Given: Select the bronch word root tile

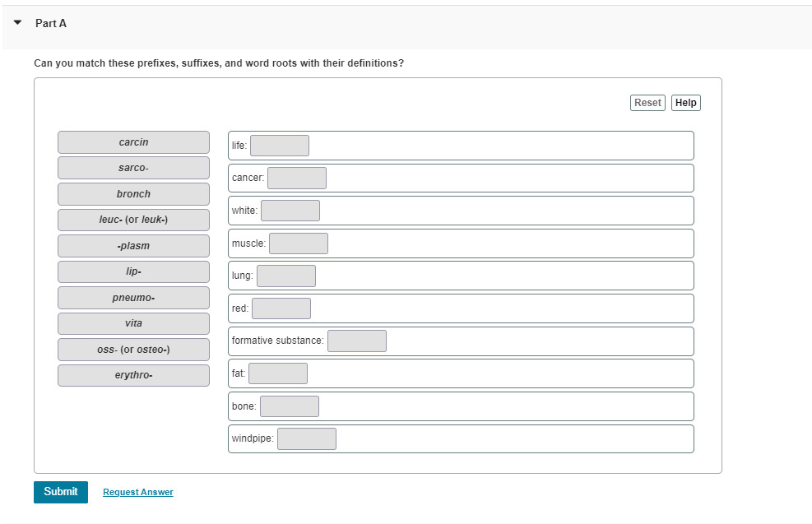Looking at the screenshot, I should [x=133, y=193].
